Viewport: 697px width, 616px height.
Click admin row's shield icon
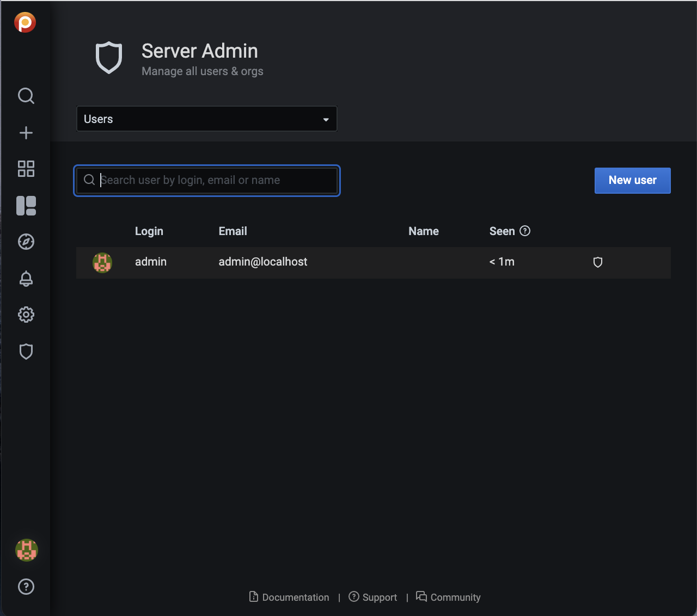(597, 262)
